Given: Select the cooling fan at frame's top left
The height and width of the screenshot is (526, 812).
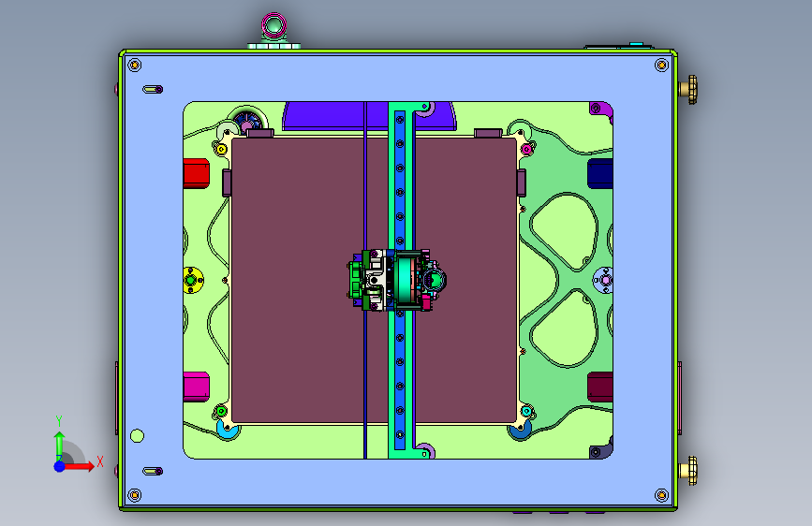Looking at the screenshot, I should [247, 120].
